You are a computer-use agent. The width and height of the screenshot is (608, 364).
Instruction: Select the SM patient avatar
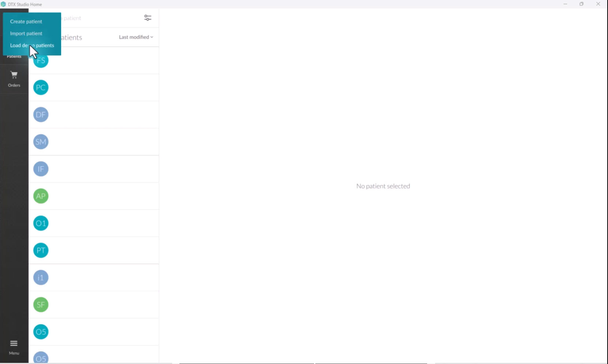[41, 142]
